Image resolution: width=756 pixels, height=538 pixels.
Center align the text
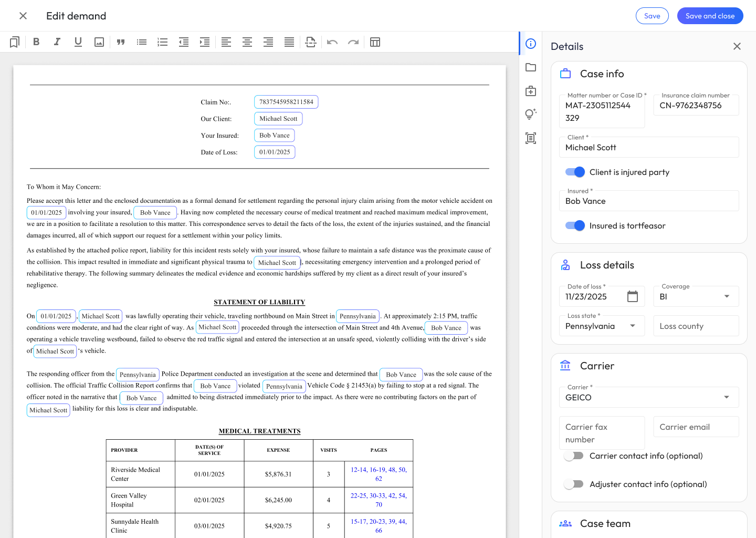pyautogui.click(x=247, y=42)
